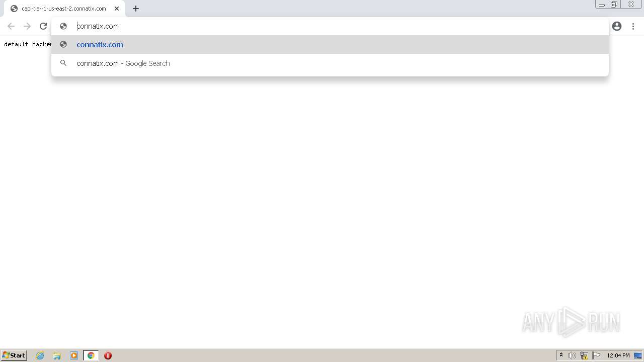The width and height of the screenshot is (644, 362).
Task: Choose the connatix.com URL suggestion
Action: pos(330,45)
